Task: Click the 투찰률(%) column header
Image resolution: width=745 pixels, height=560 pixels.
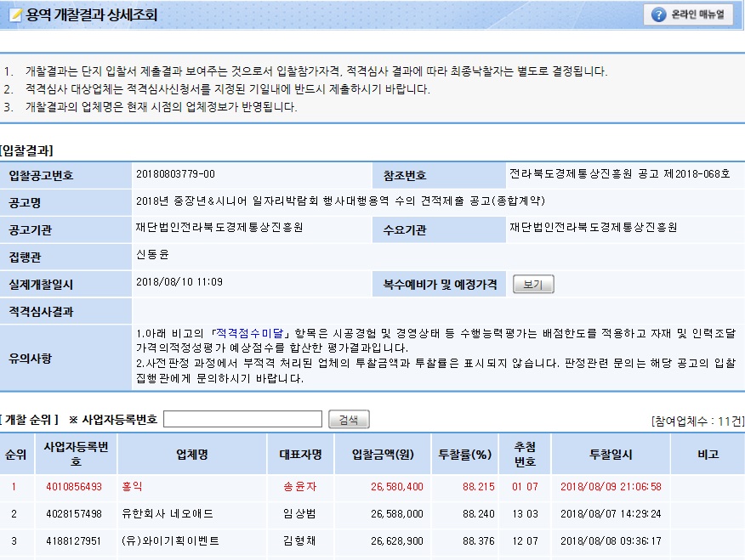Action: coord(464,454)
